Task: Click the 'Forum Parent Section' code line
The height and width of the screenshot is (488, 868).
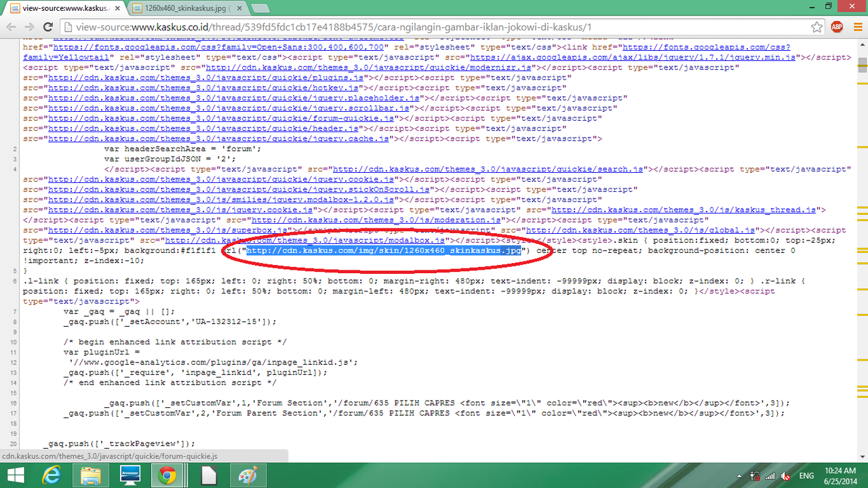Action: (x=424, y=413)
